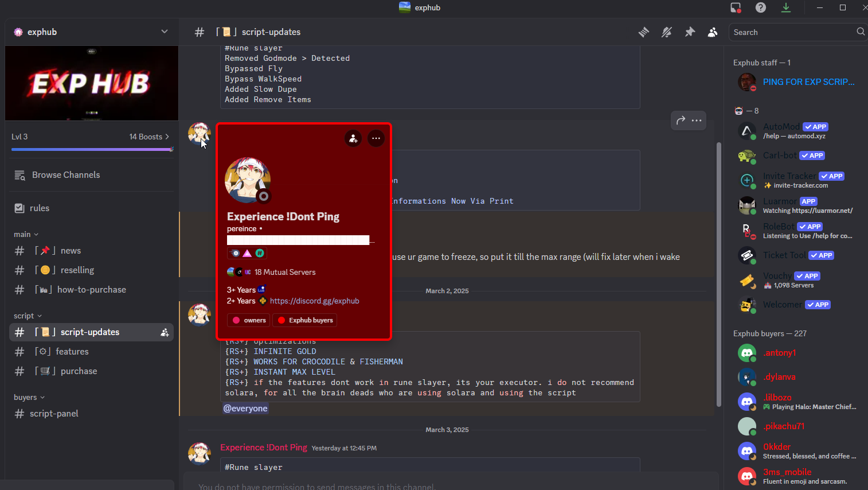Open the discord.gg/exphub link
868x490 pixels.
(x=314, y=301)
